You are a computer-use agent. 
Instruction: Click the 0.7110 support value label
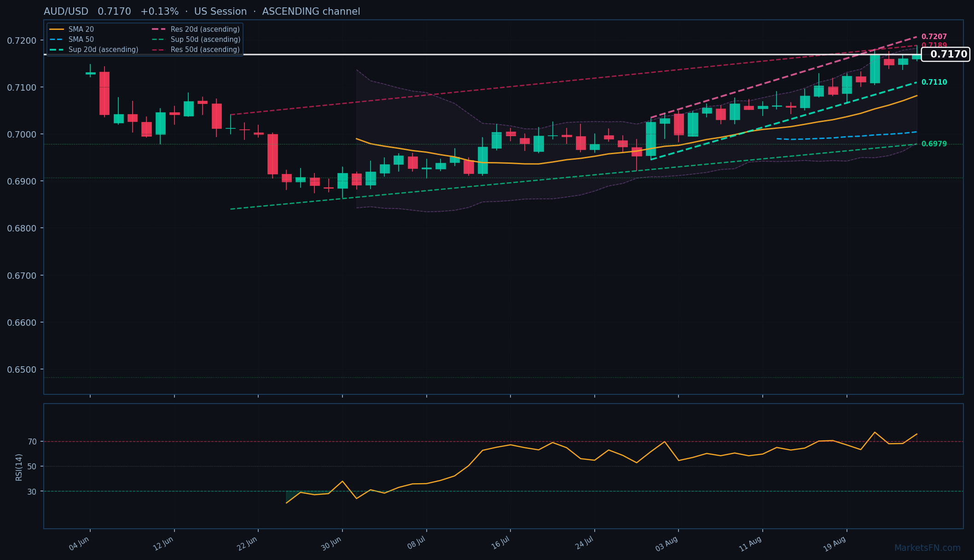click(x=934, y=82)
